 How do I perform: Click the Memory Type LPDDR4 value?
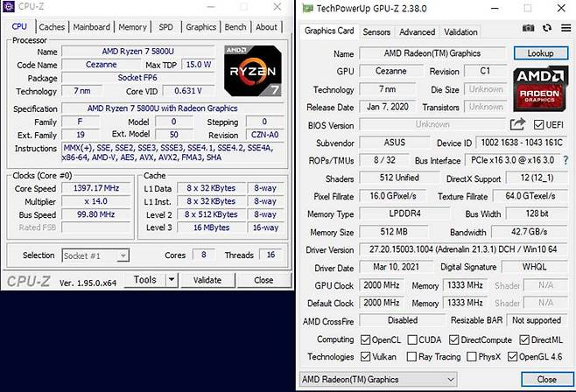pyautogui.click(x=404, y=213)
